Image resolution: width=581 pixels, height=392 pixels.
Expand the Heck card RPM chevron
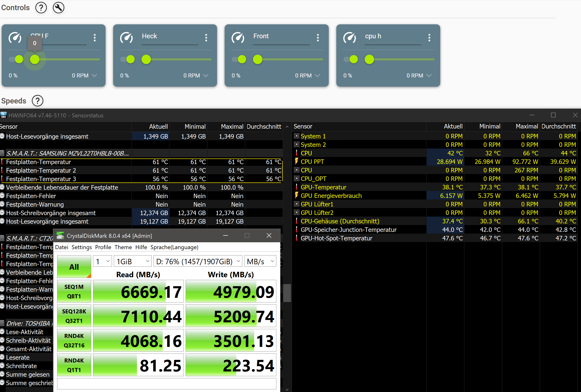click(206, 76)
